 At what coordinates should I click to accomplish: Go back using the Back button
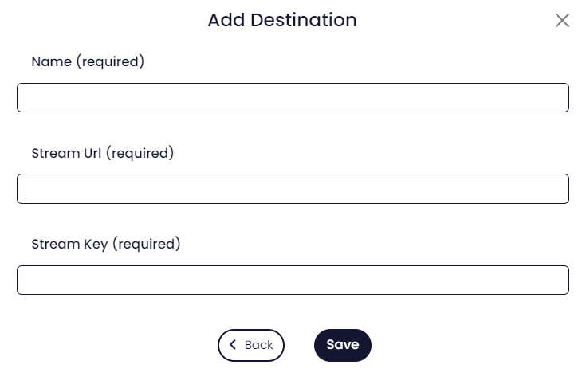(x=251, y=345)
